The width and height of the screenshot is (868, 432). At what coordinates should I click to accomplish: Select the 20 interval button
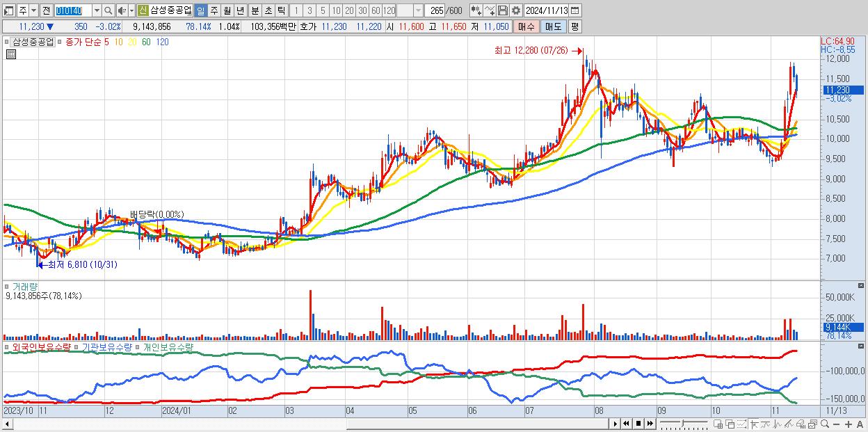click(349, 10)
